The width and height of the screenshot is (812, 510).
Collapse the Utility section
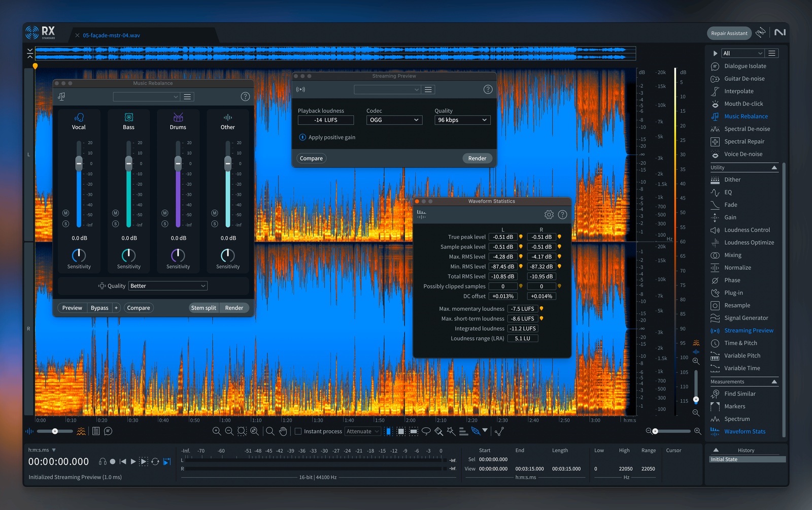click(774, 168)
